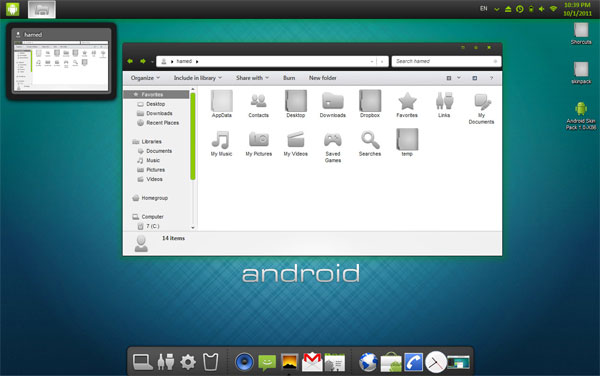The height and width of the screenshot is (376, 600).
Task: Toggle the preview pane button
Action: click(474, 78)
